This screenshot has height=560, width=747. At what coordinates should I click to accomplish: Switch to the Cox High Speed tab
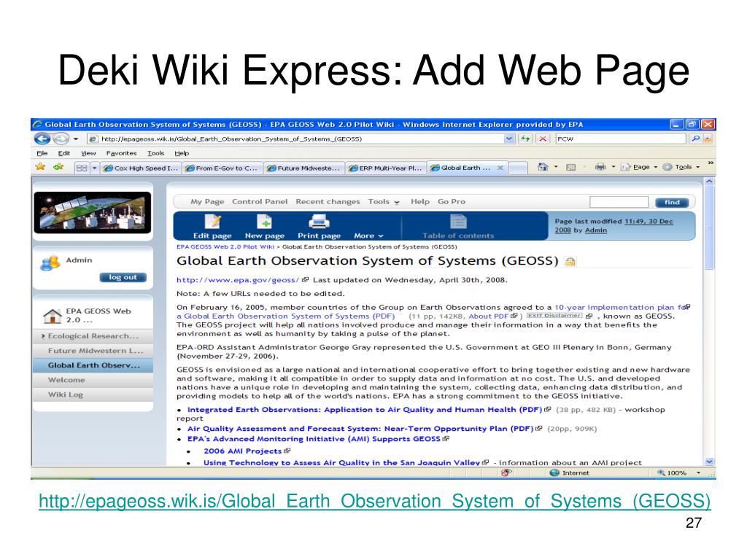point(141,168)
